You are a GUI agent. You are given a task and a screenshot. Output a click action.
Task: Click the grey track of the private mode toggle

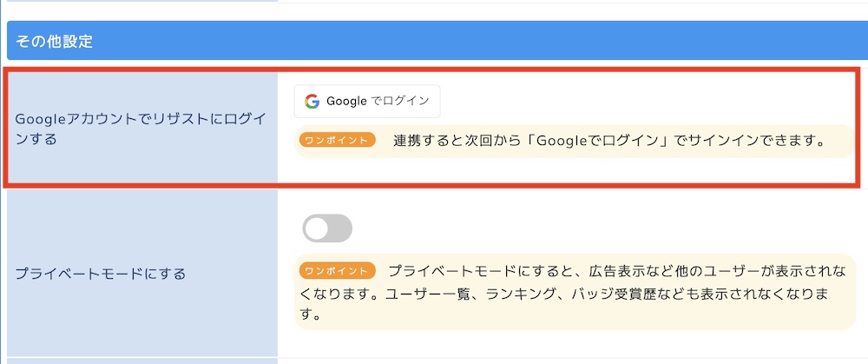(340, 228)
